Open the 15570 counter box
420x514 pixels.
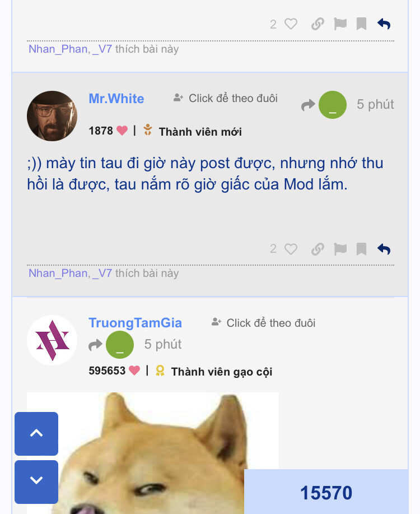pyautogui.click(x=326, y=492)
